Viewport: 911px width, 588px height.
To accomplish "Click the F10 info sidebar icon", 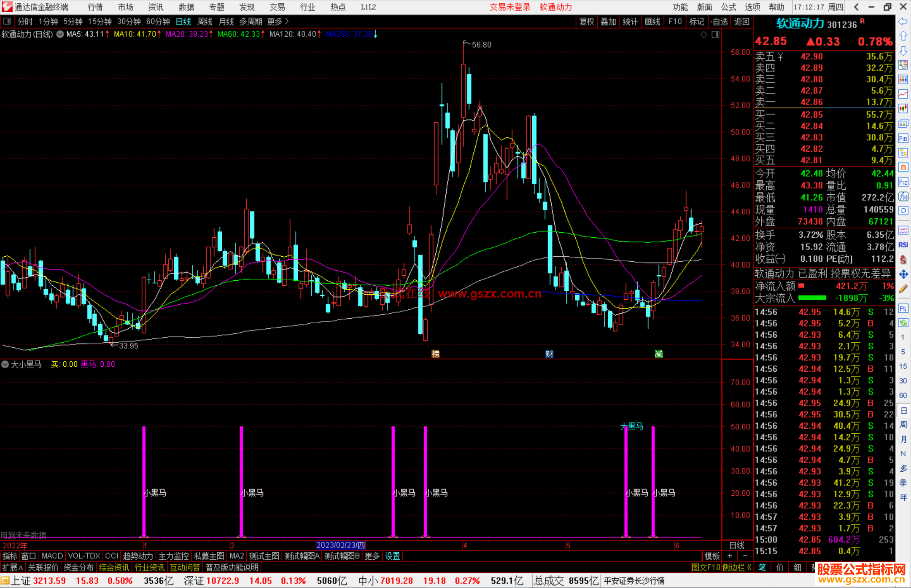I will click(x=903, y=138).
